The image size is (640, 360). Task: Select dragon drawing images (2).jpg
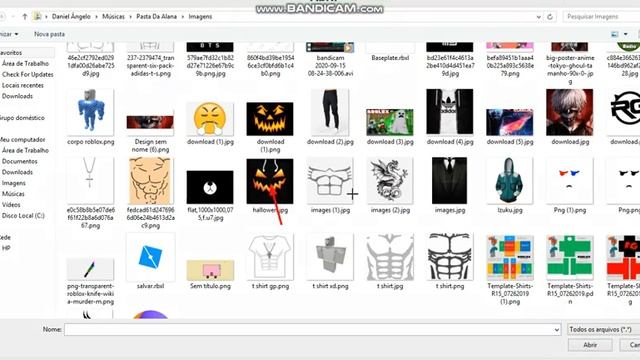coord(390,186)
